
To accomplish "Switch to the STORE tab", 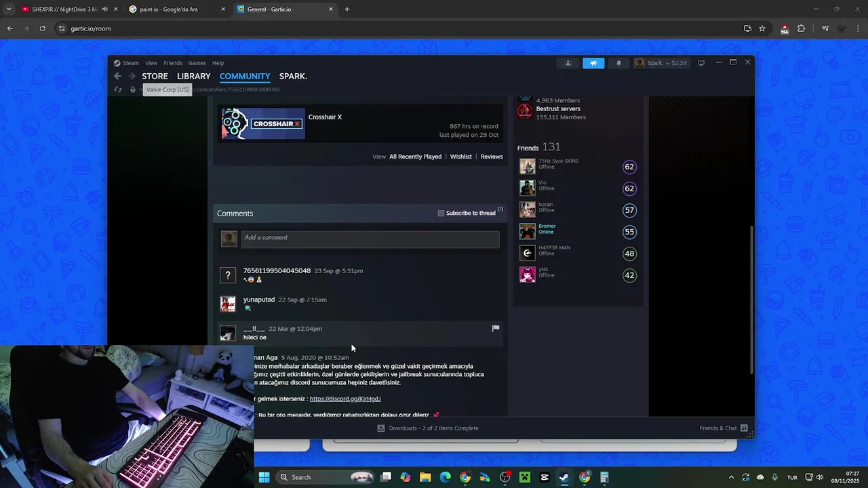I will (x=155, y=76).
